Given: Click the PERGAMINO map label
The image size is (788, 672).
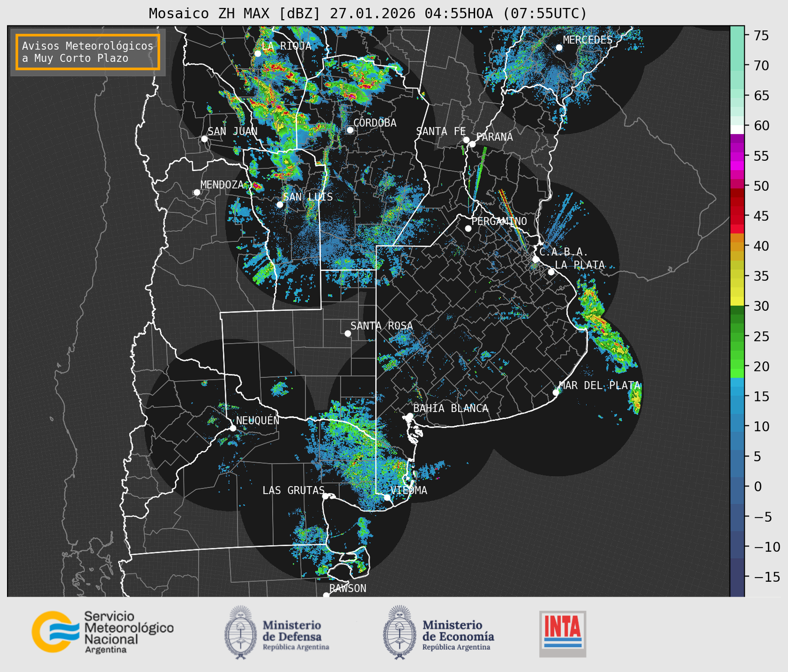Looking at the screenshot, I should 499,221.
